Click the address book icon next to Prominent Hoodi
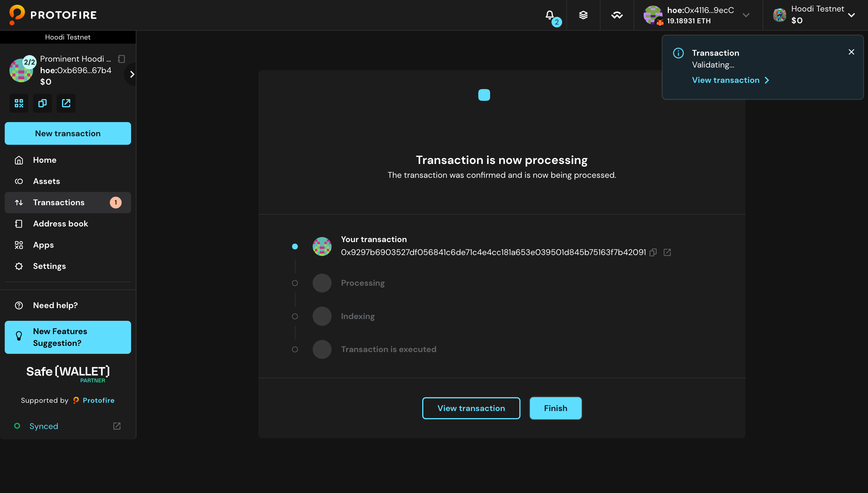868x493 pixels. click(x=121, y=59)
